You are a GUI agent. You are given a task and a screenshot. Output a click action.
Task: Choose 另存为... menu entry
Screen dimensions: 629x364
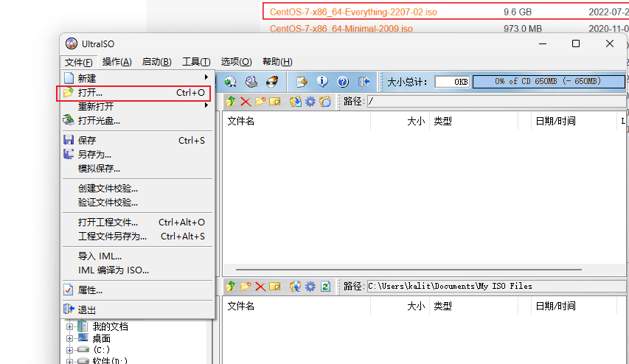[137, 154]
